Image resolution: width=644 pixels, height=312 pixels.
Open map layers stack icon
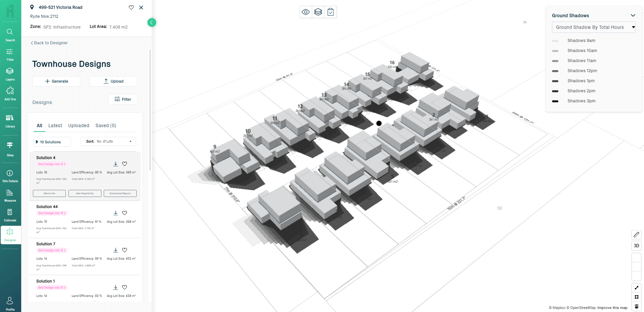(318, 12)
